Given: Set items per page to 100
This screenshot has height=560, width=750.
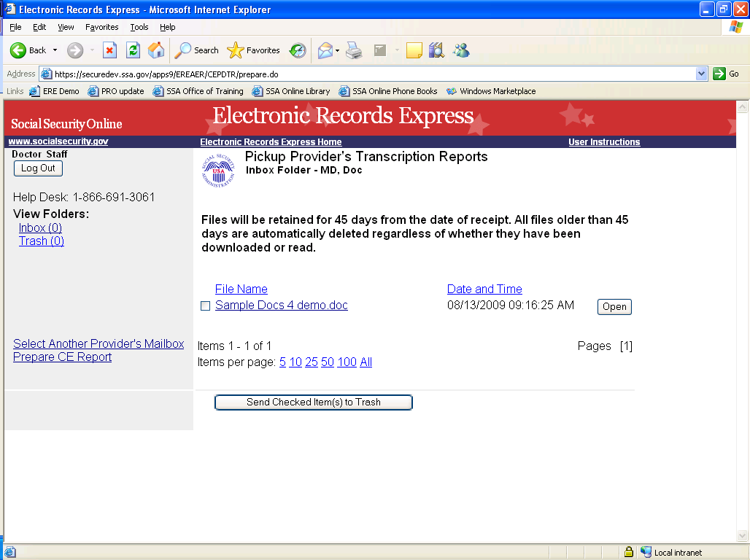Looking at the screenshot, I should pos(347,362).
